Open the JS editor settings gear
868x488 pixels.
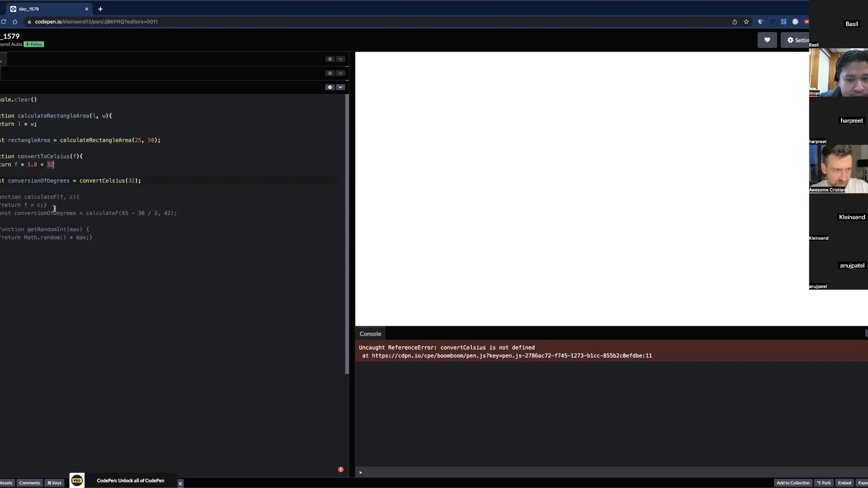(330, 87)
